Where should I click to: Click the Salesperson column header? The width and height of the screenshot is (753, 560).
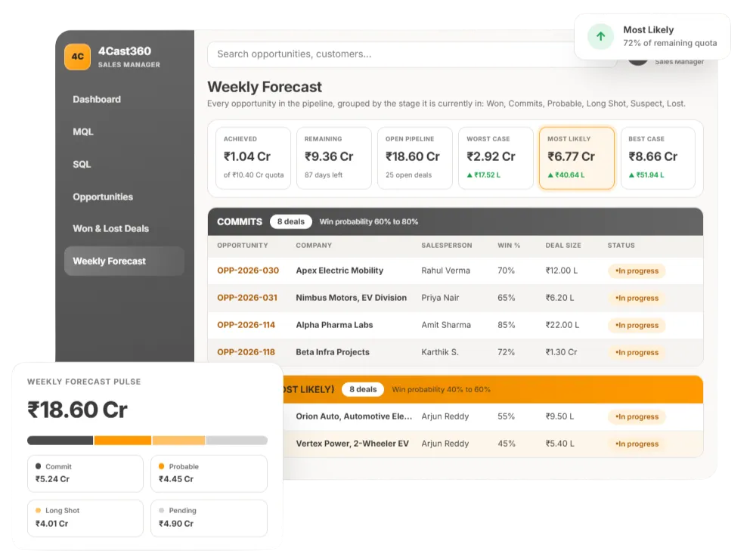point(447,245)
